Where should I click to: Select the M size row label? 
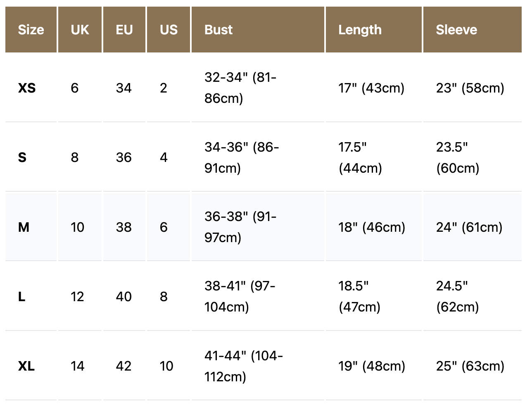pyautogui.click(x=24, y=227)
